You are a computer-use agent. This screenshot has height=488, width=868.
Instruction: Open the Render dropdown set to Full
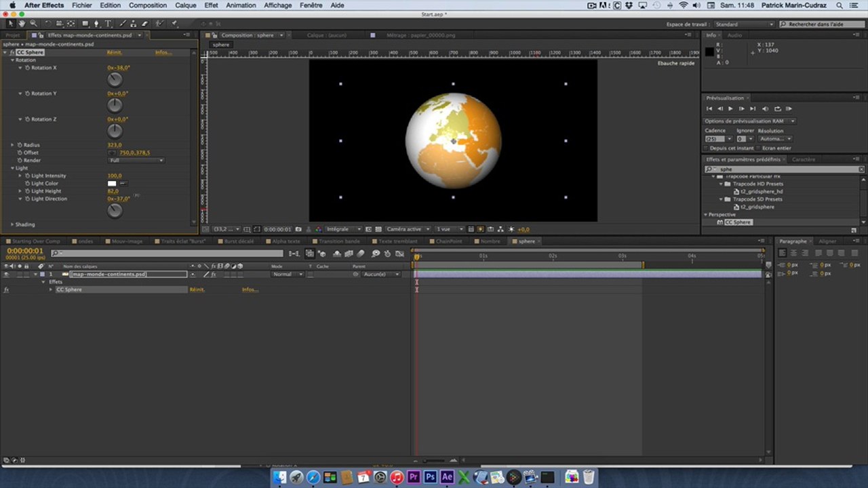pos(136,161)
